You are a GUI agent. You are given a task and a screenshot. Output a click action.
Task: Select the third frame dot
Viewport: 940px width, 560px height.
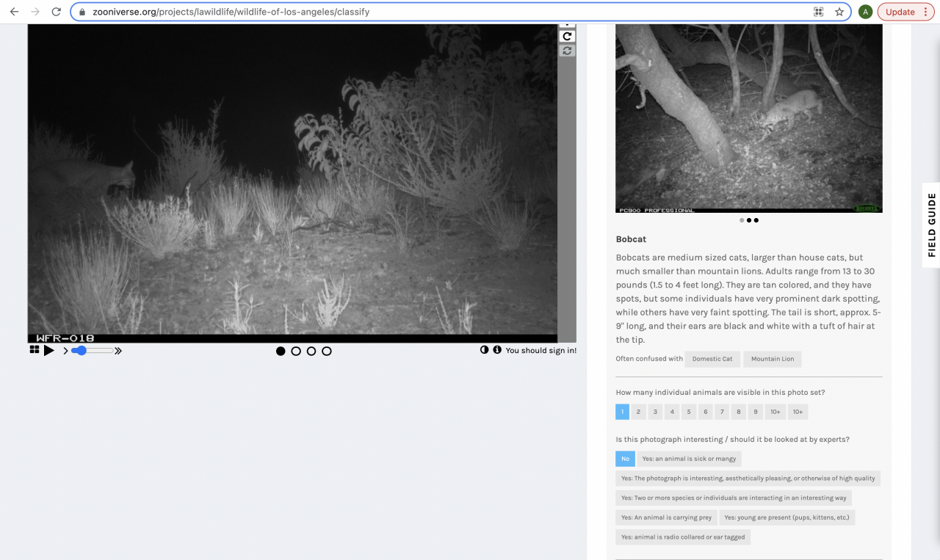click(x=311, y=351)
